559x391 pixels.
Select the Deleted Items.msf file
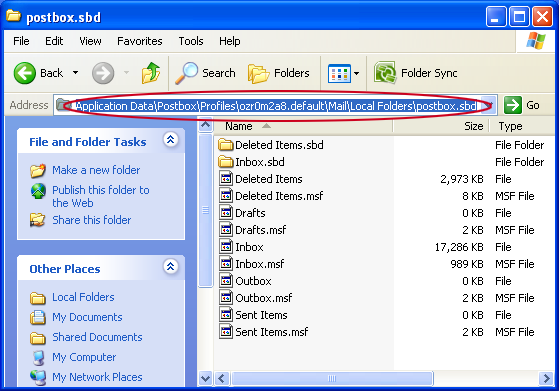coord(271,196)
